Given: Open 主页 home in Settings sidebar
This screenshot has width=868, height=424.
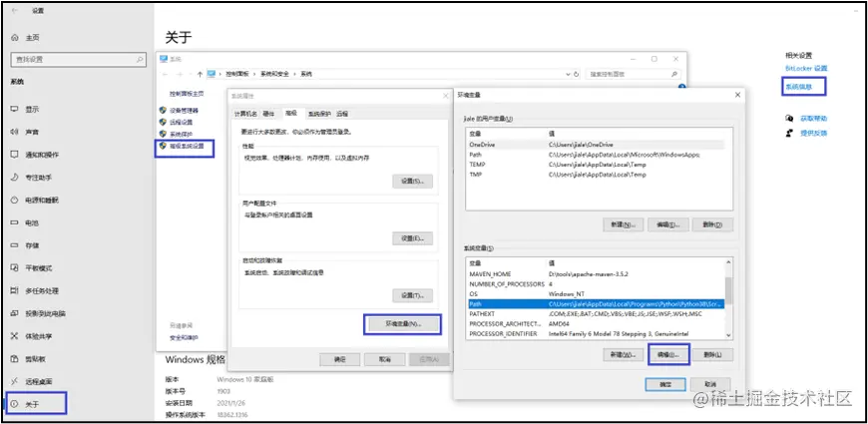Looking at the screenshot, I should coord(26,37).
